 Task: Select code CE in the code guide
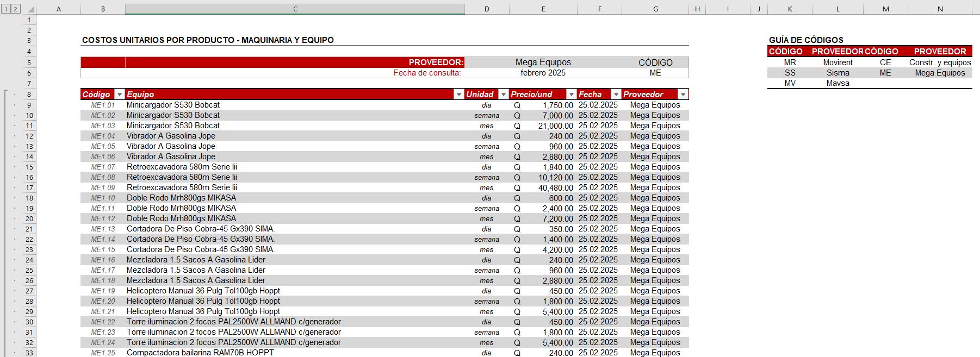point(885,62)
